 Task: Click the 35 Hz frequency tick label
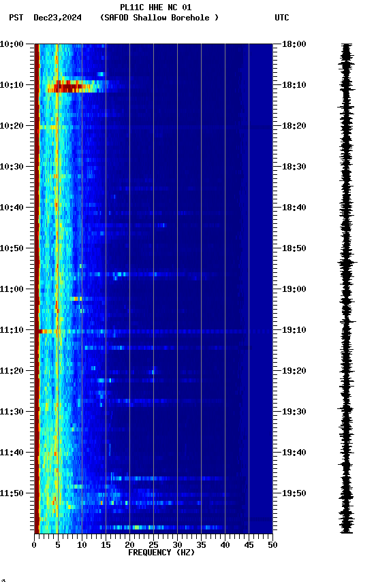tap(201, 546)
